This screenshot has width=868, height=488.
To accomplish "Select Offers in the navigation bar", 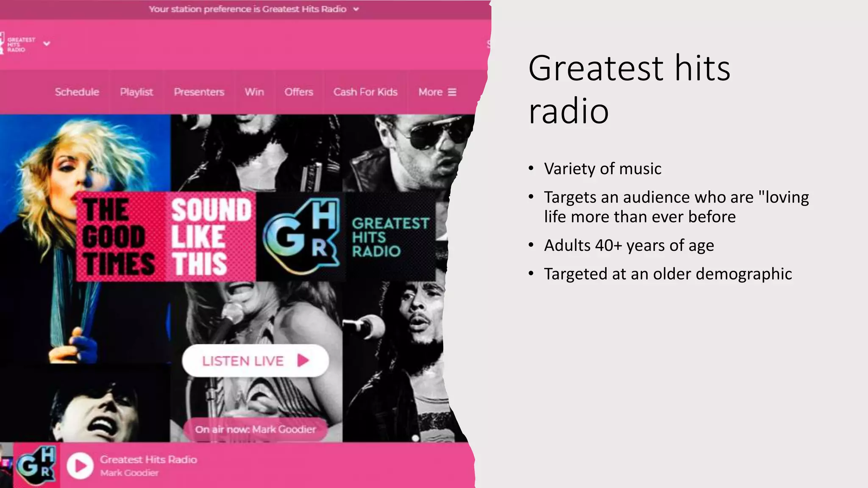I will (x=299, y=92).
